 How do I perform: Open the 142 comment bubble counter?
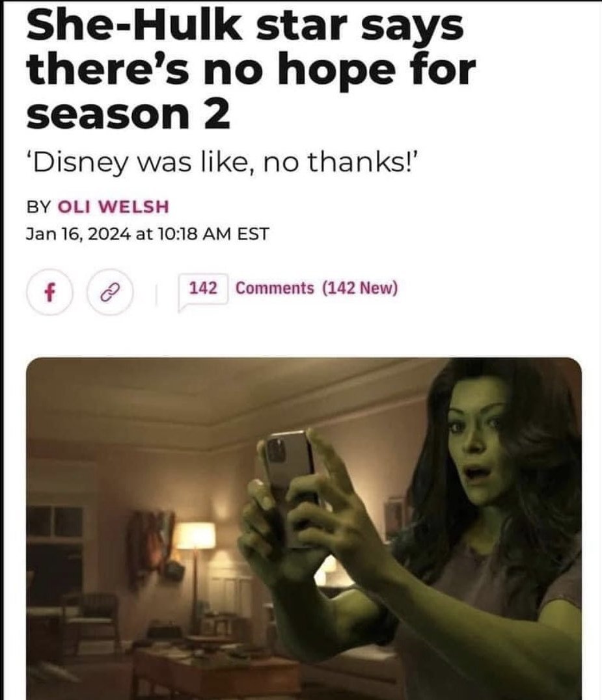pyautogui.click(x=203, y=289)
